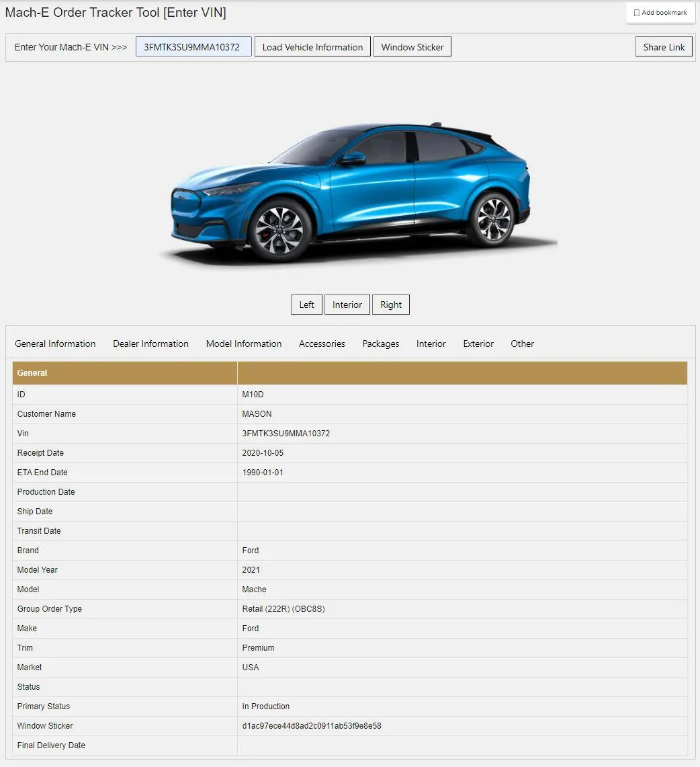
Task: Click the bookmark icon beside Add bookmark
Action: tap(636, 13)
